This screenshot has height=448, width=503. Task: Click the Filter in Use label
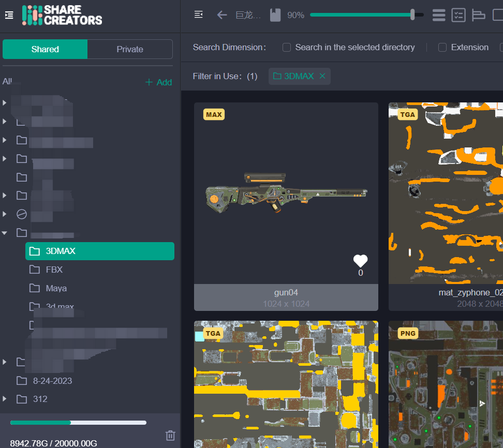pyautogui.click(x=217, y=77)
